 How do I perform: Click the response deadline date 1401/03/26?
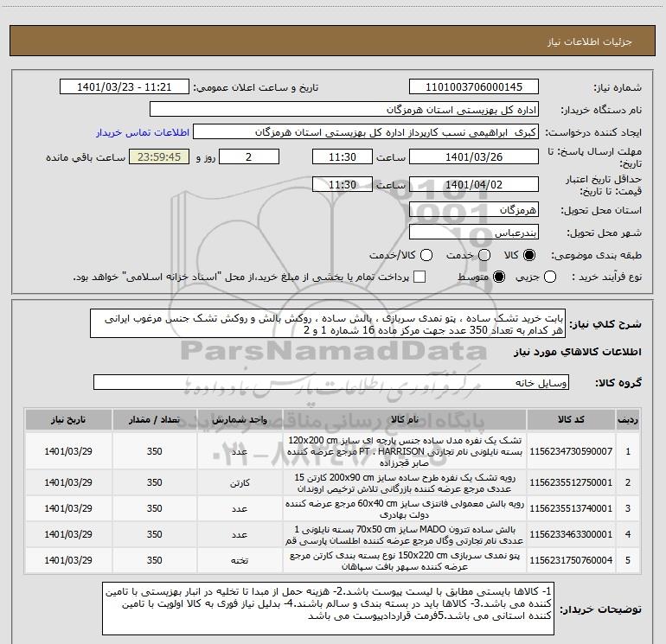[x=474, y=156]
